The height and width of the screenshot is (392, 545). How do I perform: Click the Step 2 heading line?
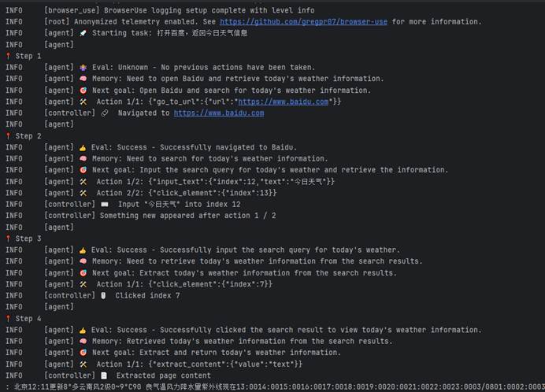28,136
